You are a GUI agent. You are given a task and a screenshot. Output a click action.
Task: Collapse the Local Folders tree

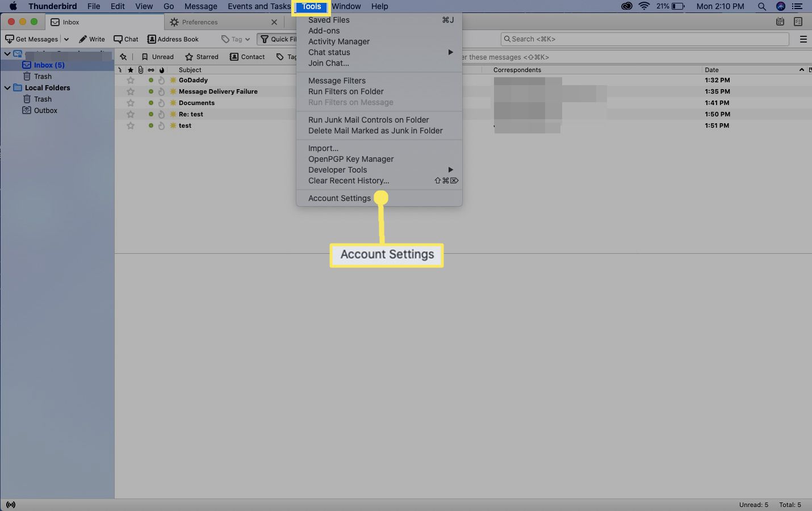tap(7, 88)
